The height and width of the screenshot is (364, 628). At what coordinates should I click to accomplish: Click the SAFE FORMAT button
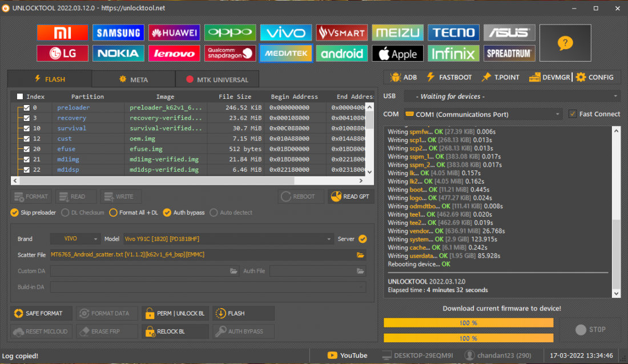41,314
